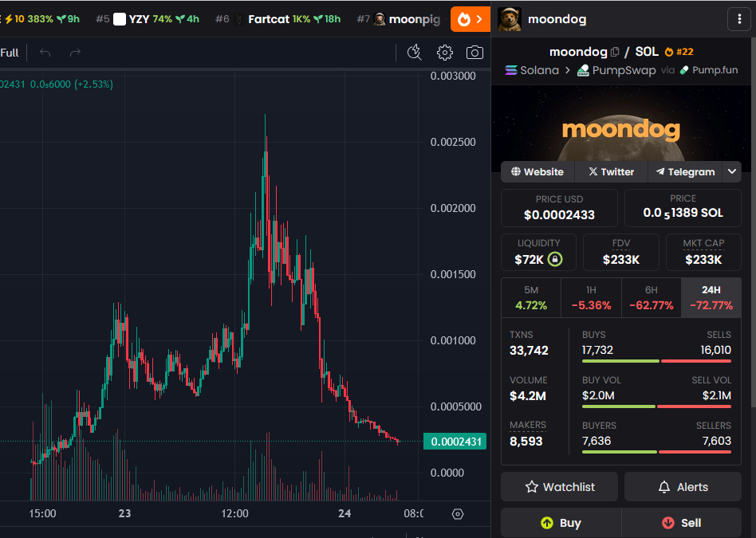
Task: Click the PRICE in SOL box
Action: coord(683,208)
